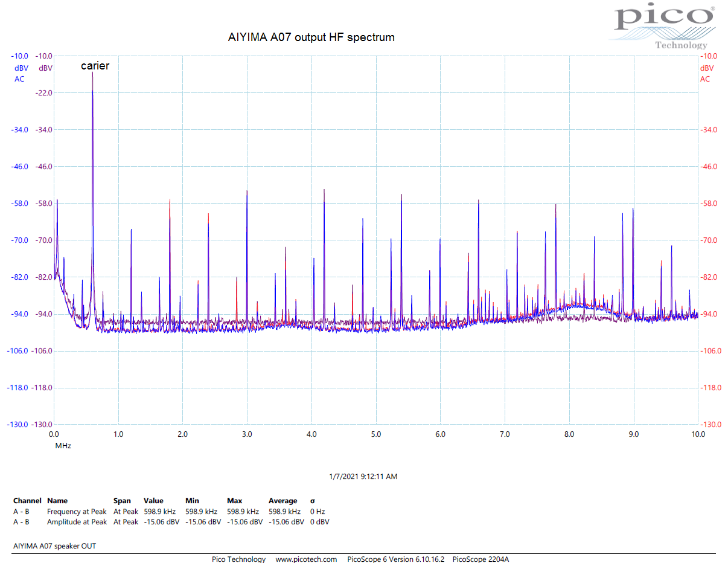Click the "Max" column header
Viewport: 728px width, 563px height.
point(234,501)
